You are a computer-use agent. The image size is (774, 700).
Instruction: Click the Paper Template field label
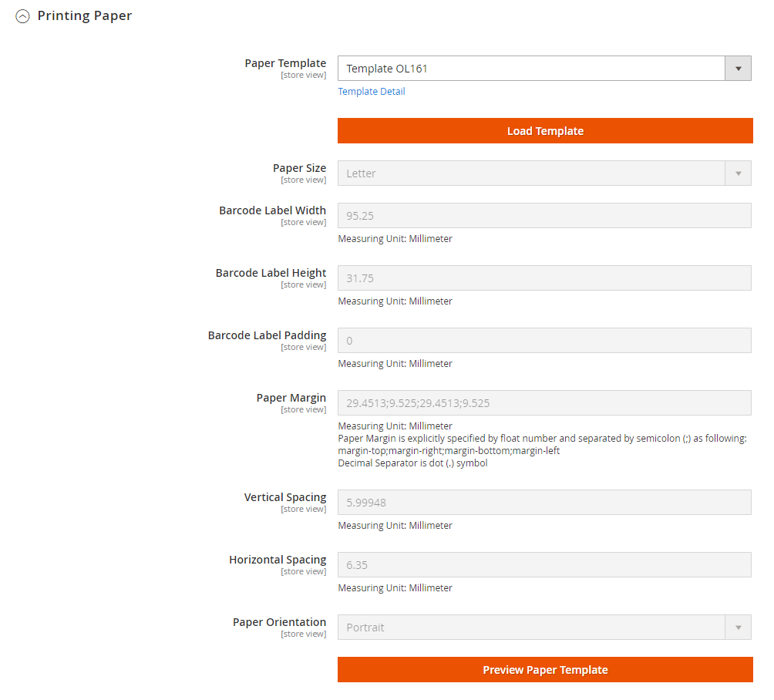click(x=285, y=63)
